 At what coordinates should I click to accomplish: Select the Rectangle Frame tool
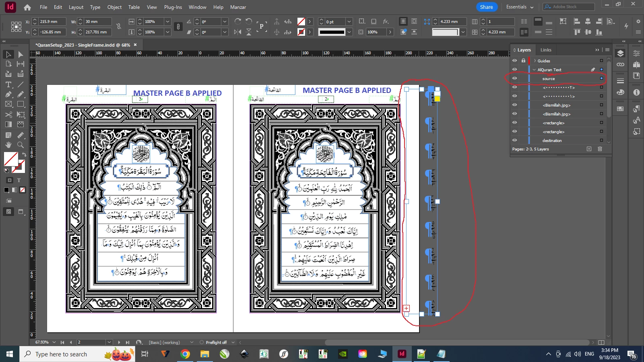click(x=8, y=104)
